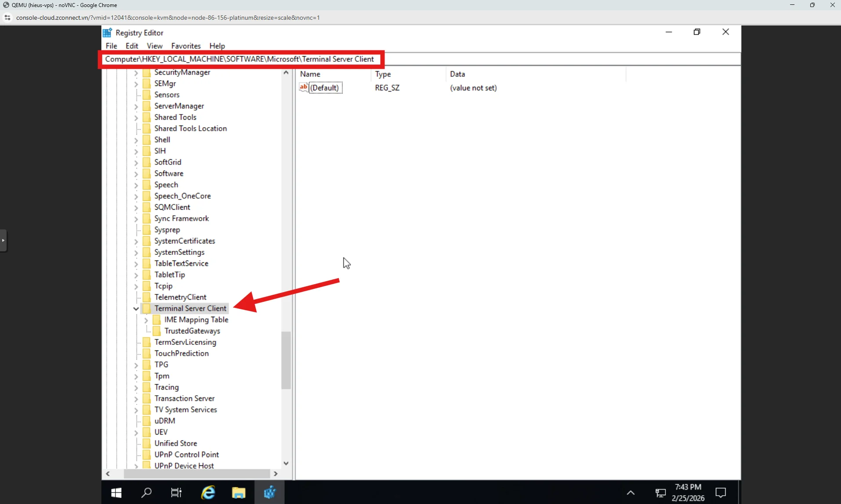841x504 pixels.
Task: Expand the SecurityManager key
Action: (136, 72)
